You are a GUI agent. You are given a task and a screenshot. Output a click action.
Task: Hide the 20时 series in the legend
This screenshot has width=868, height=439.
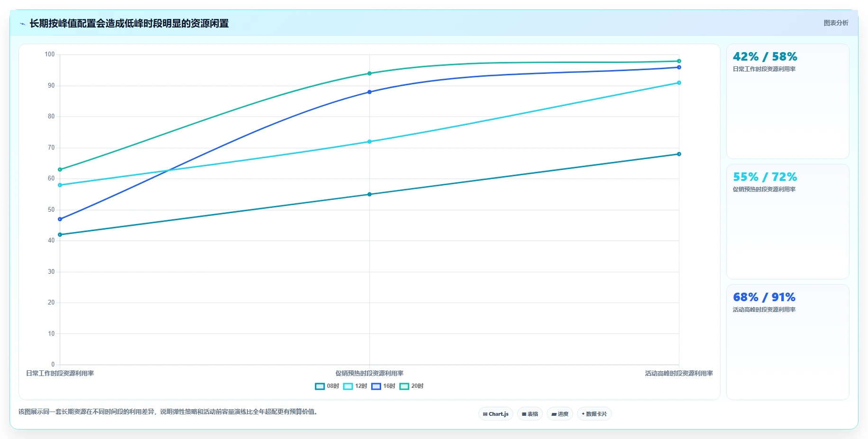tap(404, 386)
